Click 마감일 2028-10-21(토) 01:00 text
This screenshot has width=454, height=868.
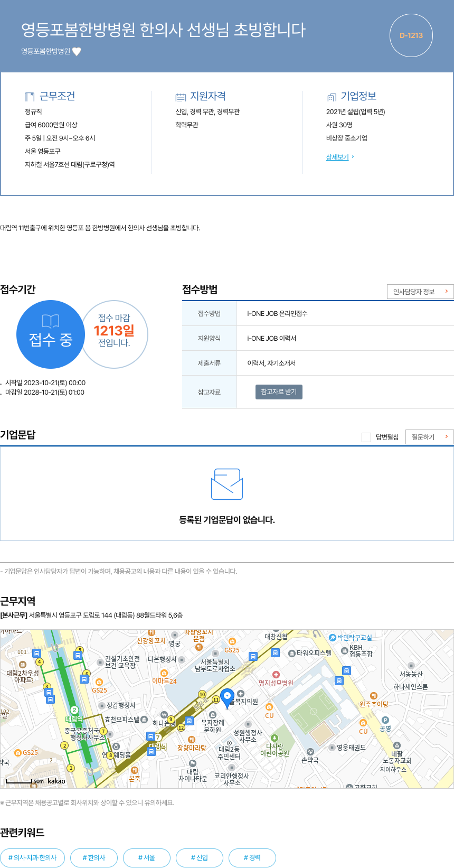[45, 392]
